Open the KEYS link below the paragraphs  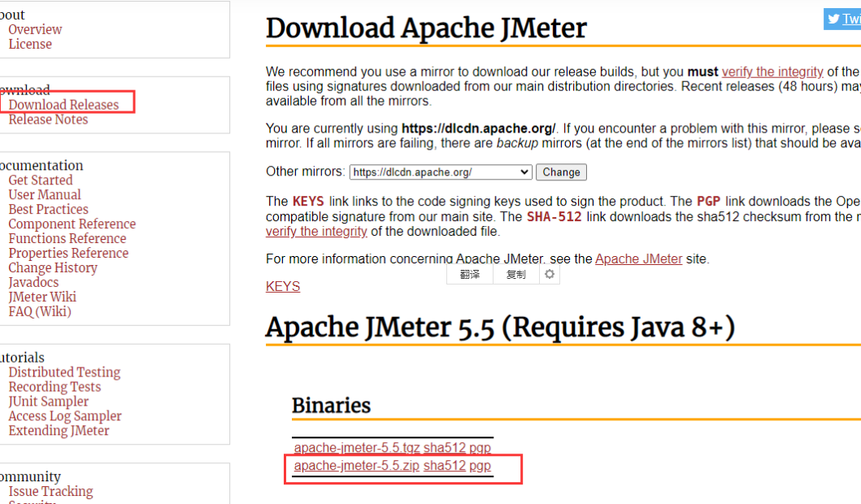point(283,287)
